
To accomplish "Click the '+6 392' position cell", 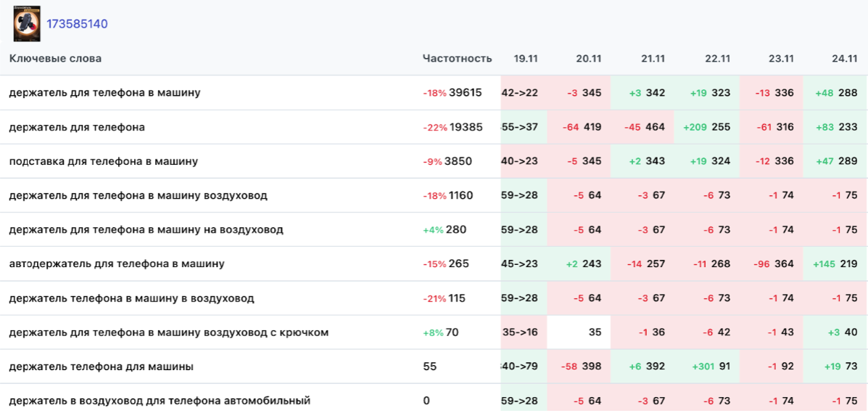I will click(642, 367).
